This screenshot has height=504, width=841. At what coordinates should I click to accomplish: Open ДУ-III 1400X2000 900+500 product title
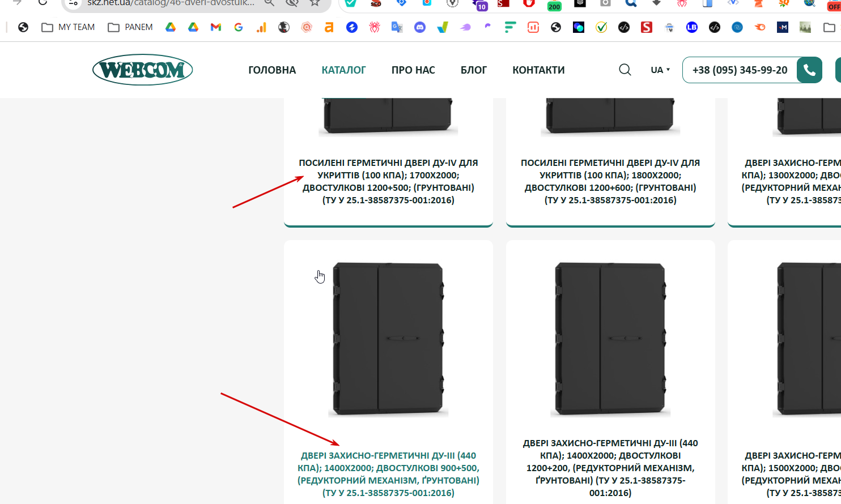click(x=388, y=474)
